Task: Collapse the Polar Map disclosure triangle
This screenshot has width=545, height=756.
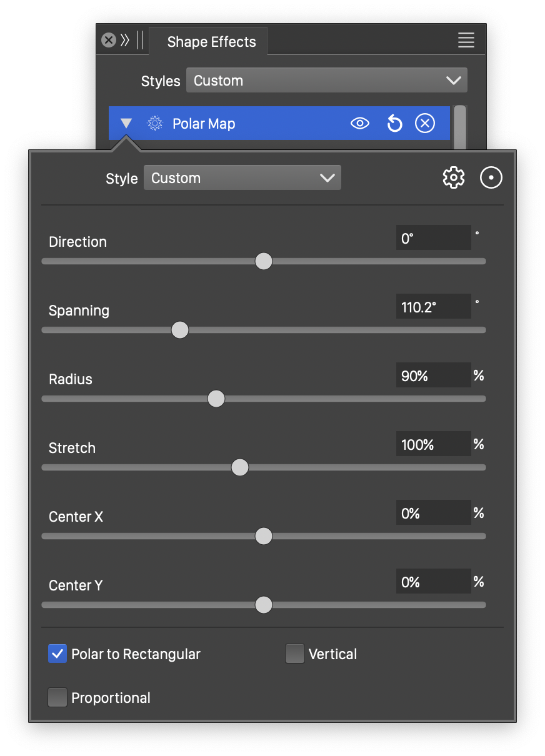Action: [x=126, y=124]
